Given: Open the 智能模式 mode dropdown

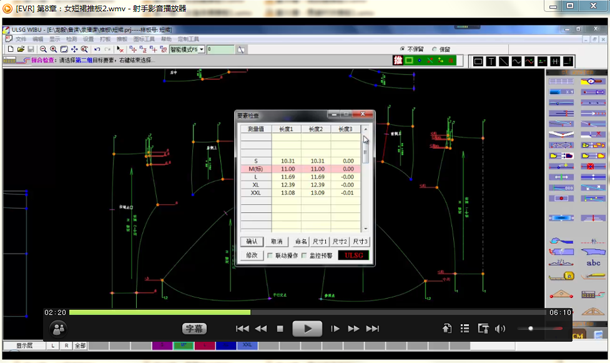Looking at the screenshot, I should 201,49.
